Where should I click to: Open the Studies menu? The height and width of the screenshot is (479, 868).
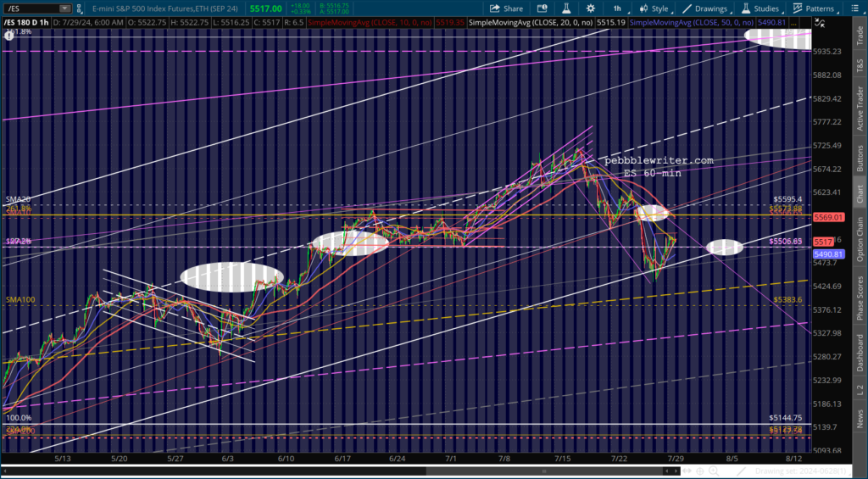tap(761, 8)
